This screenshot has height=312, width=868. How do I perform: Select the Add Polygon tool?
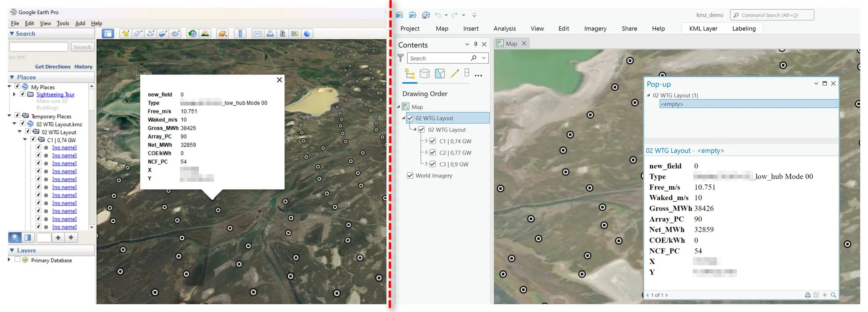click(x=138, y=34)
